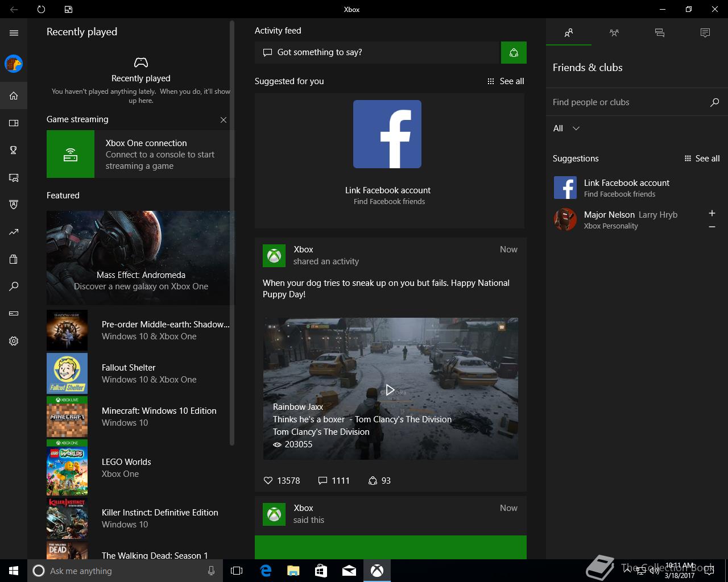Open Fallout Shelter game listing
The width and height of the screenshot is (728, 582).
click(x=138, y=373)
